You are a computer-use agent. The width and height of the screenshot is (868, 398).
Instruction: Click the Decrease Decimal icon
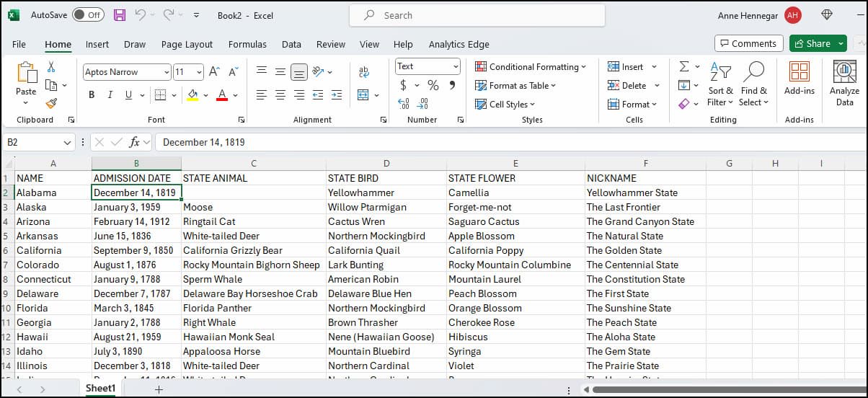click(x=424, y=103)
